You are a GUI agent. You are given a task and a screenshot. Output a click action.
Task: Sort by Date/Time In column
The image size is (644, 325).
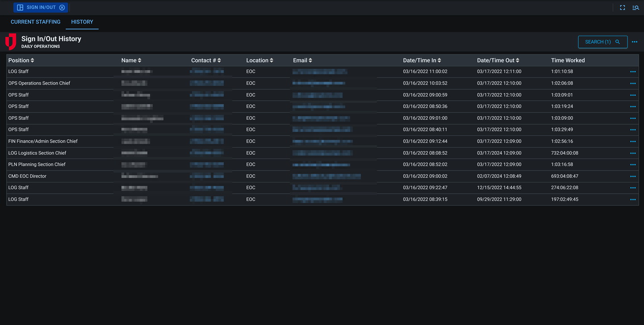coord(422,60)
